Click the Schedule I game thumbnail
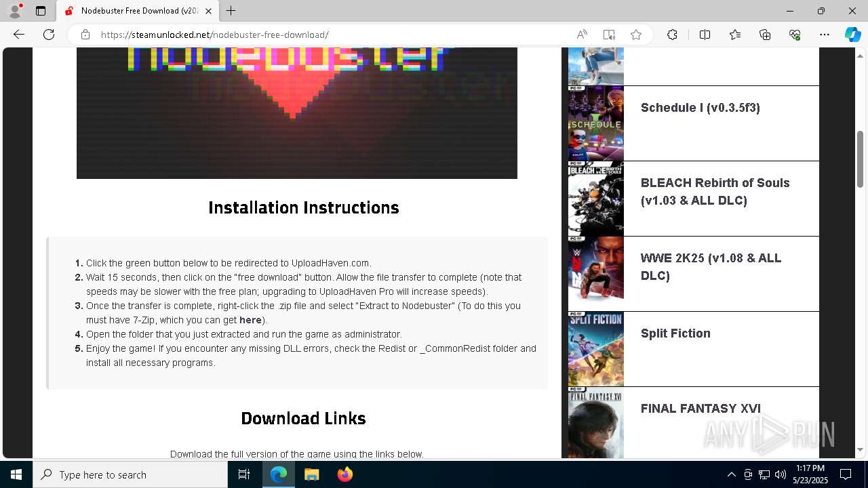Image resolution: width=868 pixels, height=488 pixels. (595, 123)
